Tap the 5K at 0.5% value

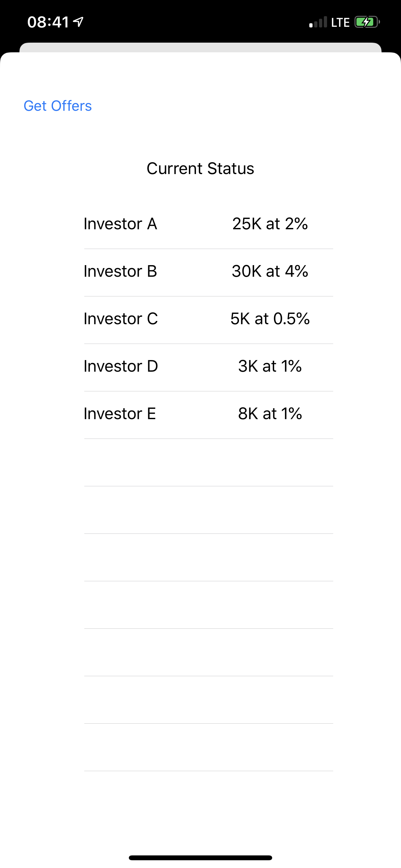point(270,319)
